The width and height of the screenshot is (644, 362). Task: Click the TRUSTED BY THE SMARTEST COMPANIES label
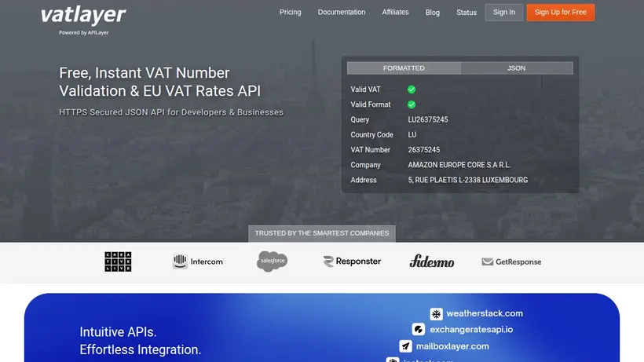coord(321,233)
